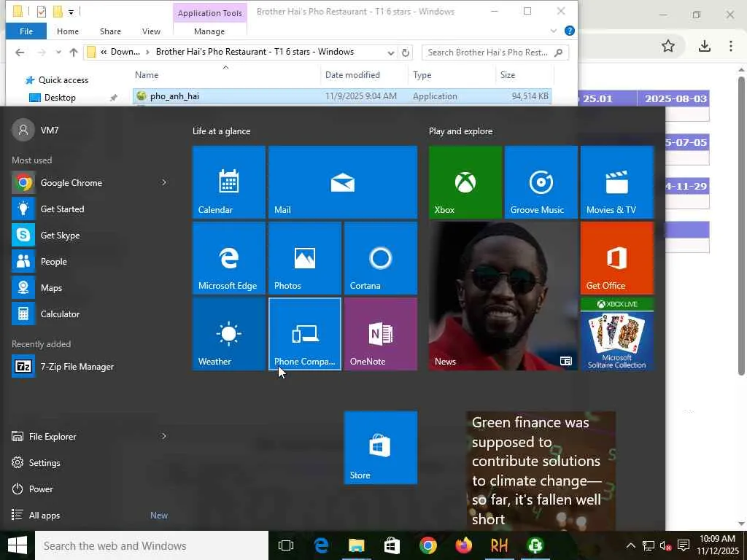
Task: Select the Application Tools contextual tab
Action: 209,13
